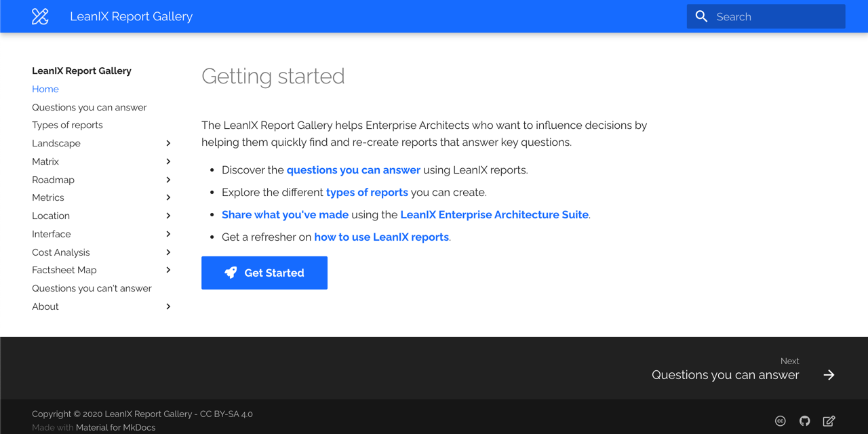The width and height of the screenshot is (868, 434).
Task: Open Material for MkDocs footer link
Action: (115, 427)
